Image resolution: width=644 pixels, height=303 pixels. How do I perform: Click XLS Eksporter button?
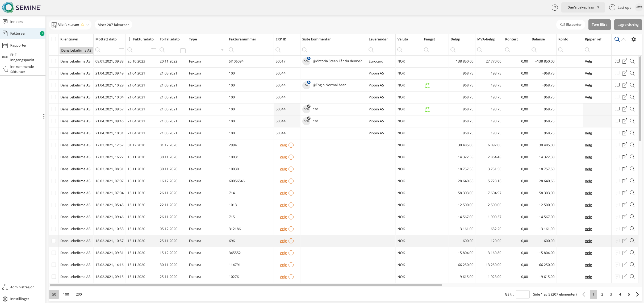(x=571, y=25)
